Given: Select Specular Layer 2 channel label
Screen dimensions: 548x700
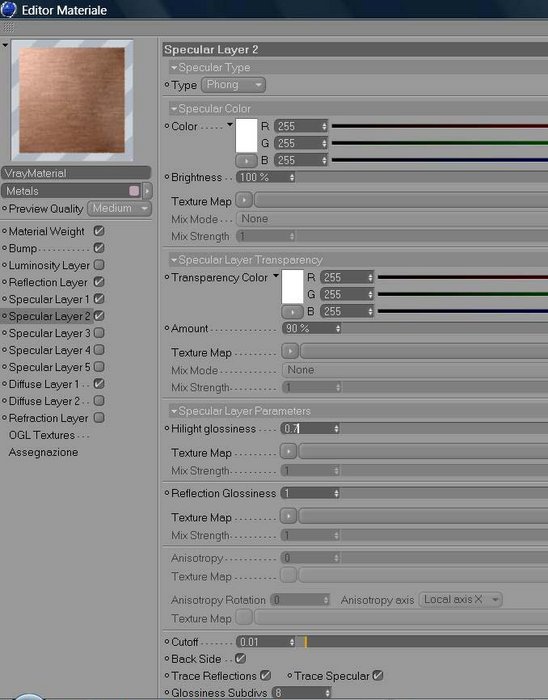Looking at the screenshot, I should pyautogui.click(x=50, y=316).
